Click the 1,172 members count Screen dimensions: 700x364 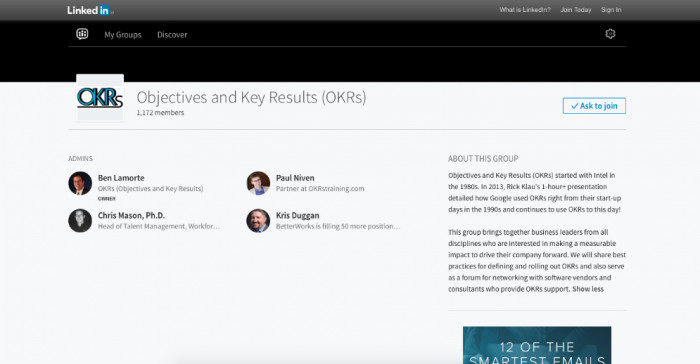[x=160, y=113]
